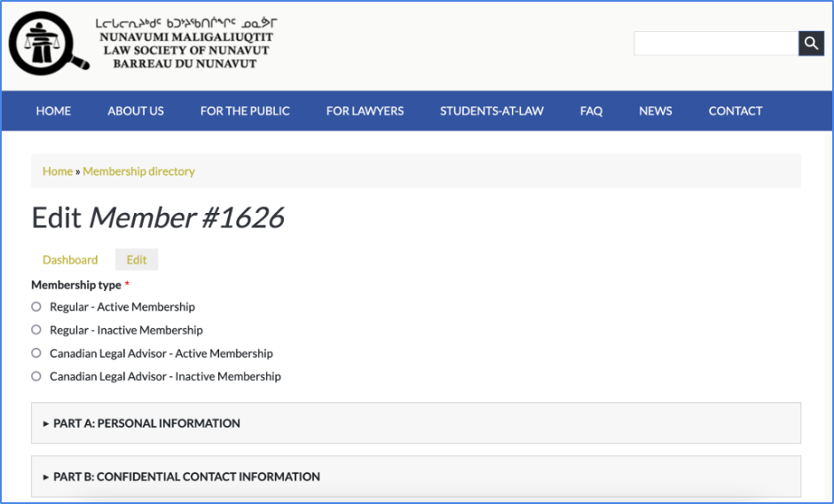Go to For the Public menu

pos(245,111)
